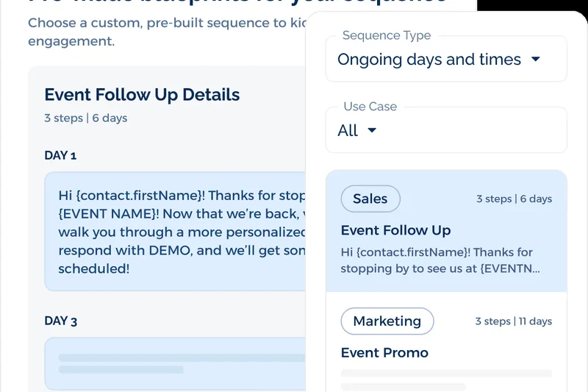This screenshot has width=588, height=392.
Task: Click the '3 steps | 6 days' details subtitle
Action: [x=85, y=118]
